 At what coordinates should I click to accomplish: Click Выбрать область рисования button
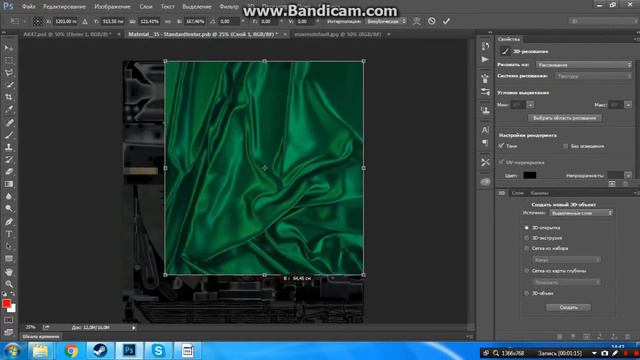coord(564,118)
